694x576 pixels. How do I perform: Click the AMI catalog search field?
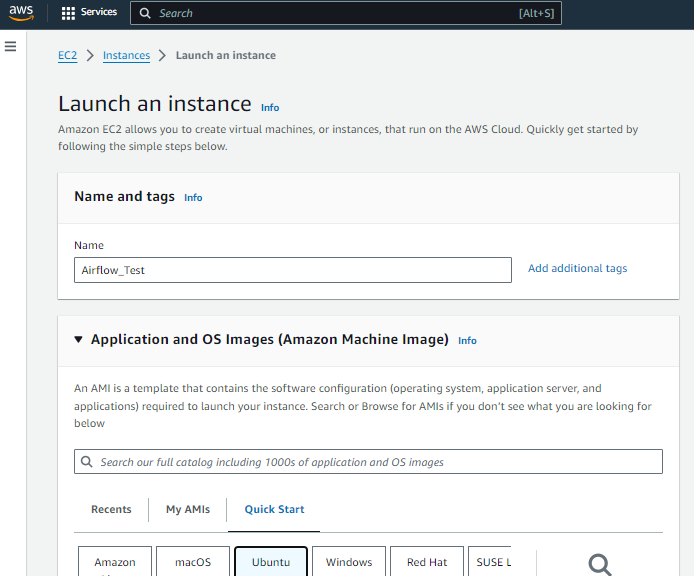(368, 462)
